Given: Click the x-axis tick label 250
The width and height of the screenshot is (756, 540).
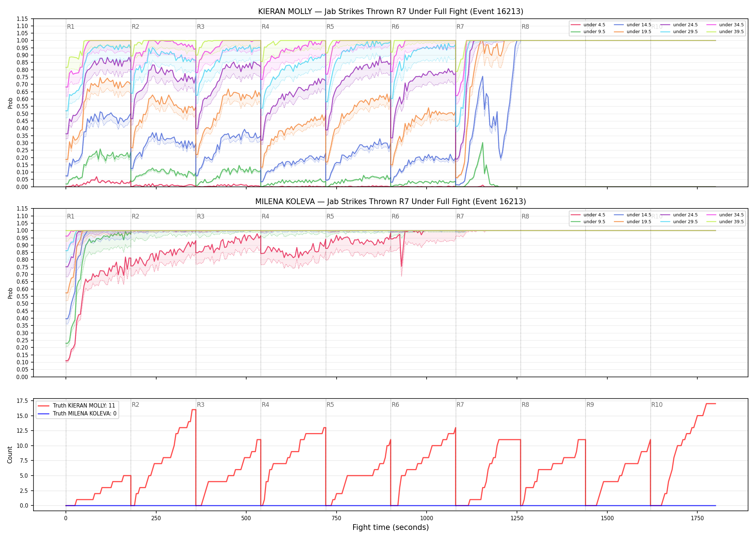Looking at the screenshot, I should [156, 518].
